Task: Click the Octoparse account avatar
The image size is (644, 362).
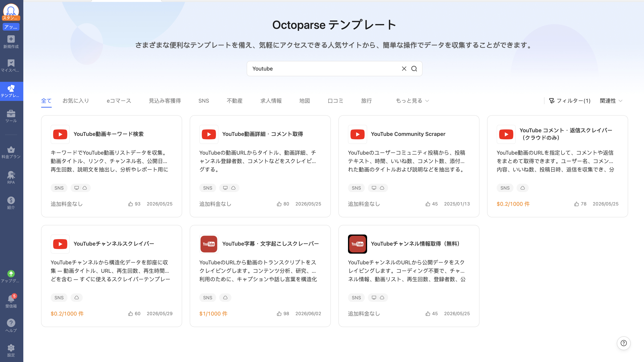Action: (x=11, y=11)
